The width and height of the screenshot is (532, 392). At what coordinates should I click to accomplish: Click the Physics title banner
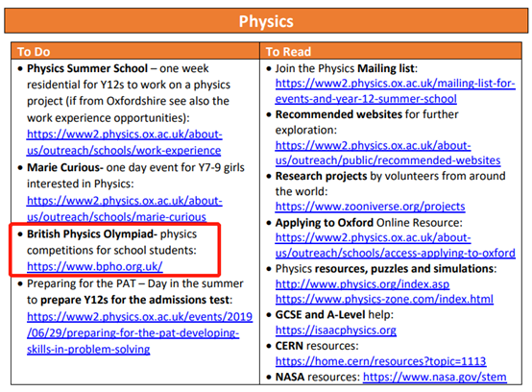(266, 21)
